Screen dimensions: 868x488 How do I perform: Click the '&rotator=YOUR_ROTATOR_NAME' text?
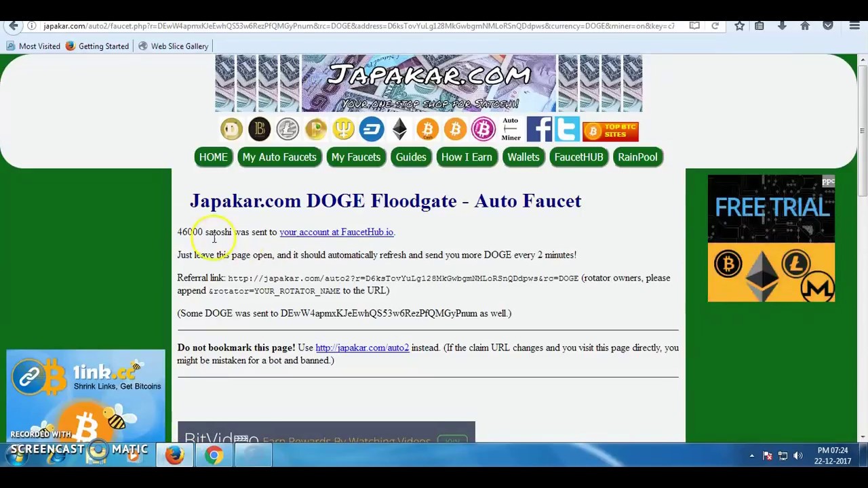(x=274, y=291)
